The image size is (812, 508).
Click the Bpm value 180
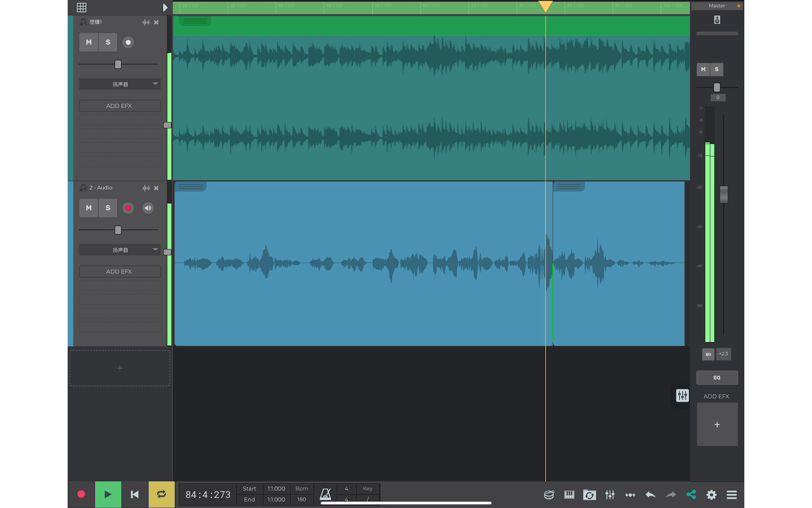[x=302, y=500]
